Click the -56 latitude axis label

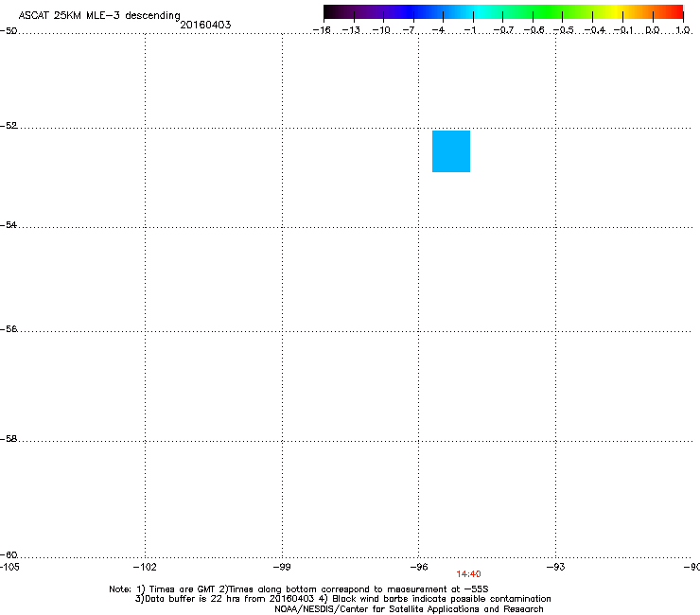[x=9, y=328]
